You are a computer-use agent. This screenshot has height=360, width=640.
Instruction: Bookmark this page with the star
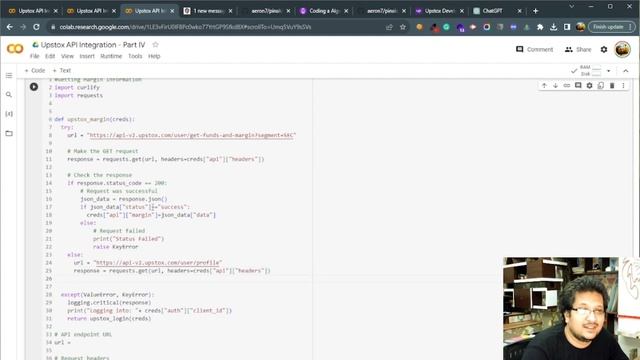[403, 27]
